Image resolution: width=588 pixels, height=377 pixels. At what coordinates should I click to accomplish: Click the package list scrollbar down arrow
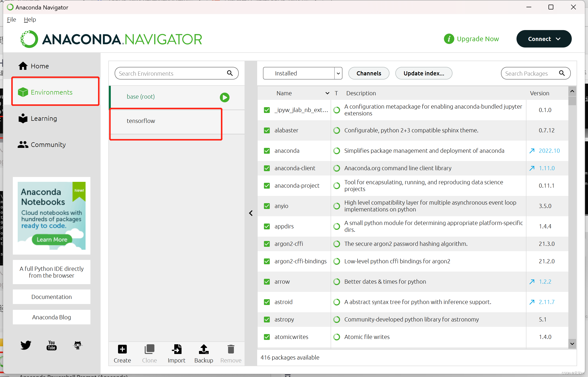[x=572, y=344]
